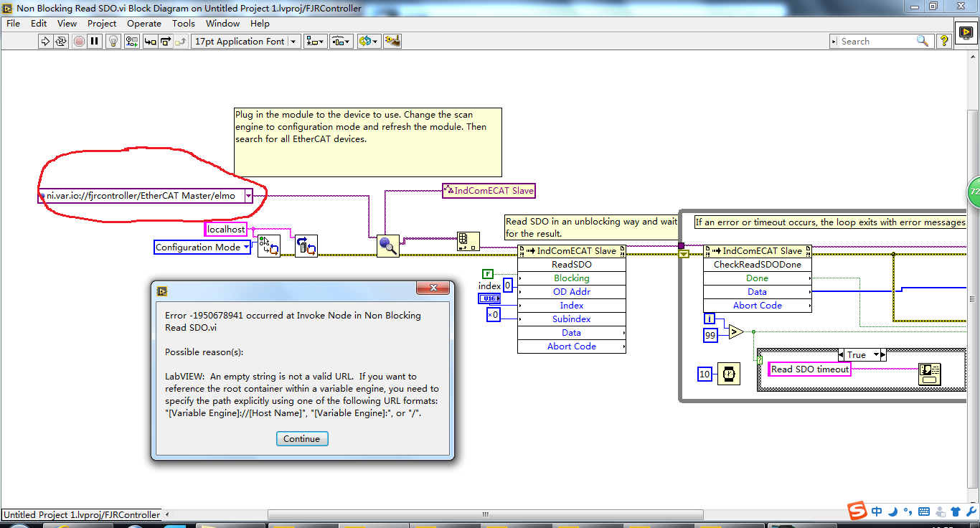Image resolution: width=980 pixels, height=528 pixels.
Task: Select the Read SDO timeout string constant
Action: pos(810,369)
